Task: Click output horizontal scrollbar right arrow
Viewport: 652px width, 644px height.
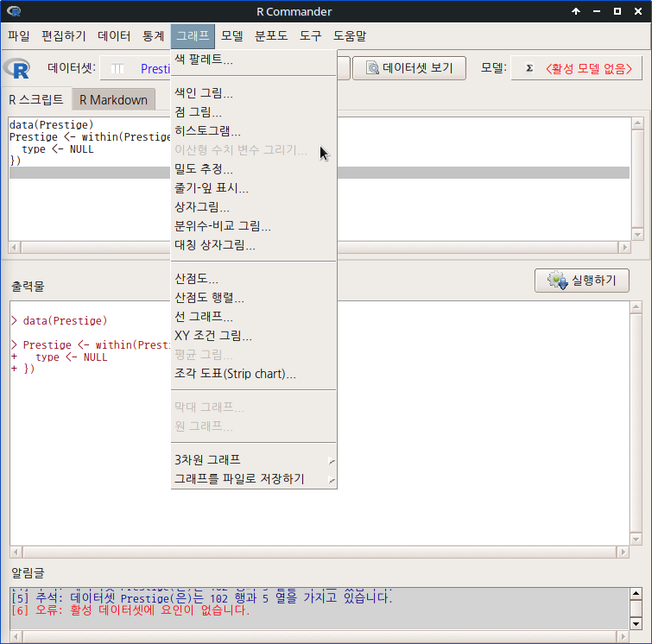Action: [x=623, y=552]
